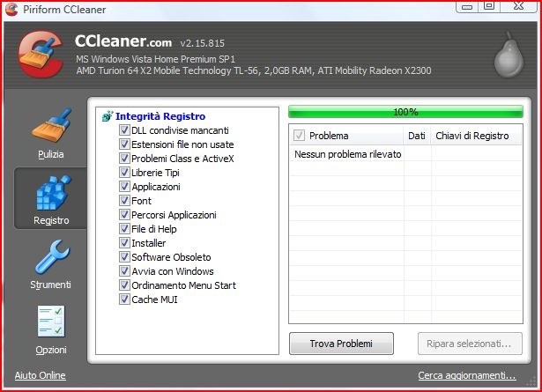Click the CCleaner logo in the header
This screenshot has height=392, width=542.
[x=41, y=54]
